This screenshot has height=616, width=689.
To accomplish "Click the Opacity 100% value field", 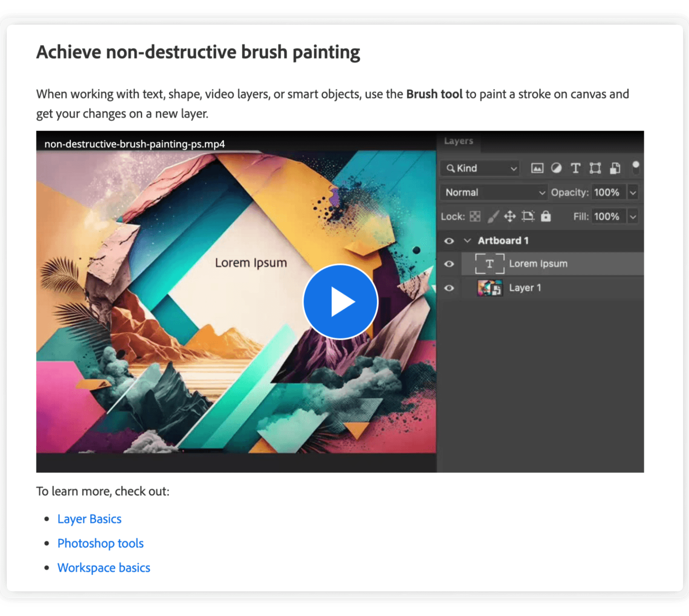I will pyautogui.click(x=608, y=192).
